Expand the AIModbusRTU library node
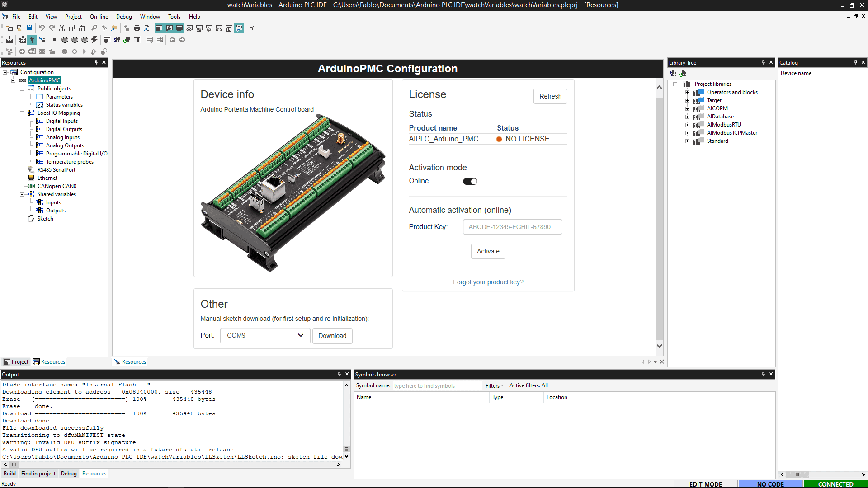 click(x=687, y=125)
